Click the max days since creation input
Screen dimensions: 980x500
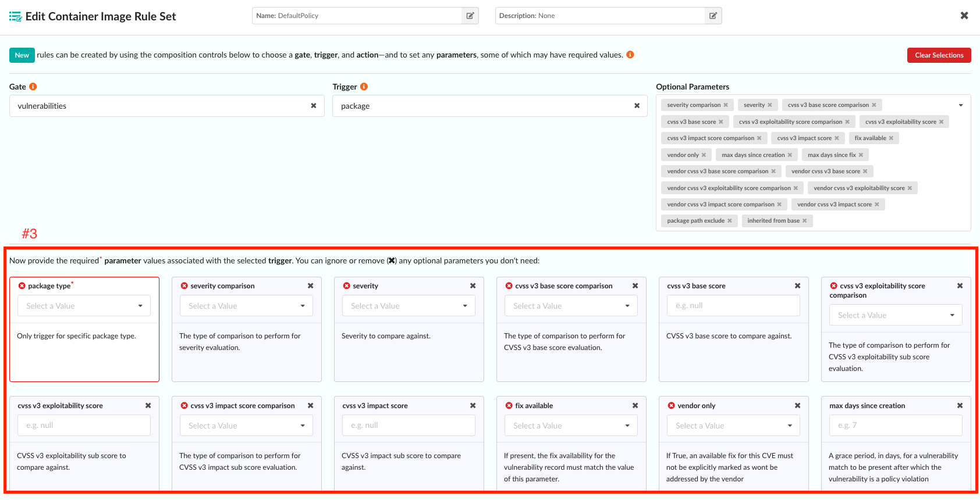point(896,426)
